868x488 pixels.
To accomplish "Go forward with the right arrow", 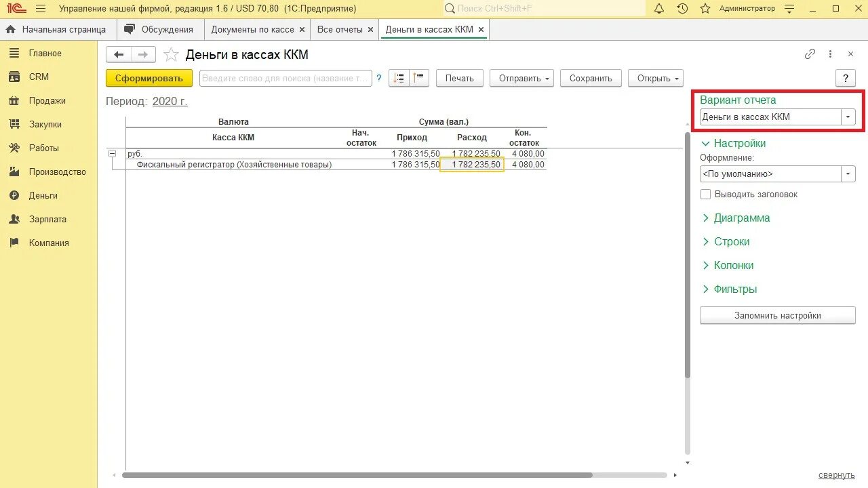I will click(143, 55).
